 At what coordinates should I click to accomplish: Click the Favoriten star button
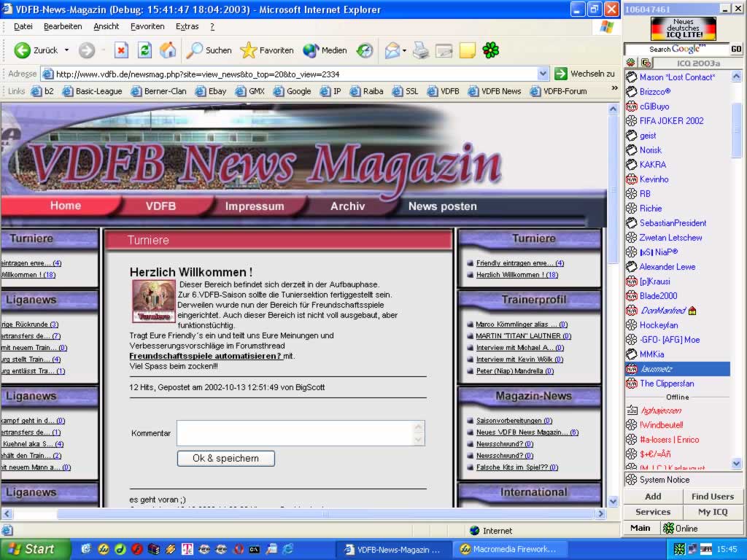pyautogui.click(x=267, y=50)
